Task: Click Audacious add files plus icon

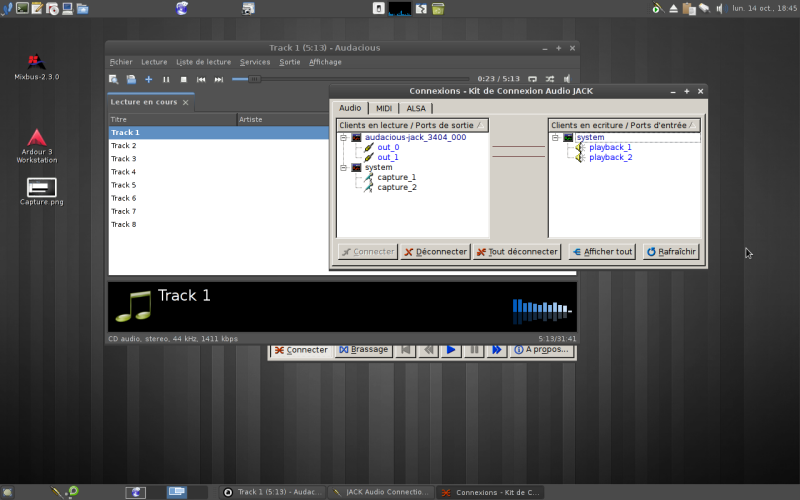Action: click(148, 79)
